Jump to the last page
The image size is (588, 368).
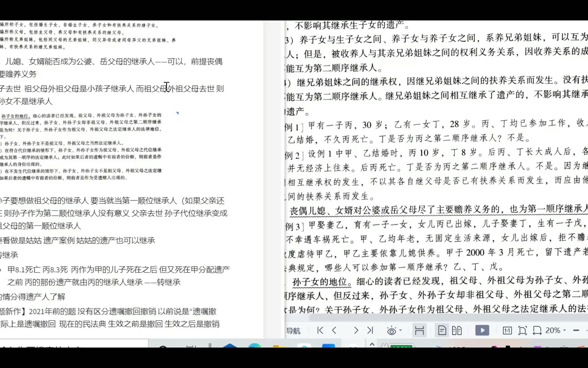pos(370,330)
